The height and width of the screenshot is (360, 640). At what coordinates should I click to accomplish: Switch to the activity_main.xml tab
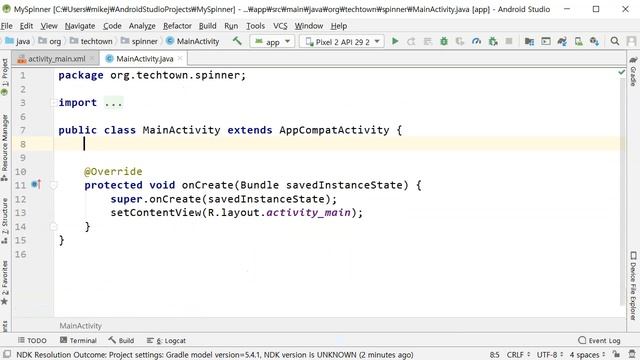coord(57,59)
